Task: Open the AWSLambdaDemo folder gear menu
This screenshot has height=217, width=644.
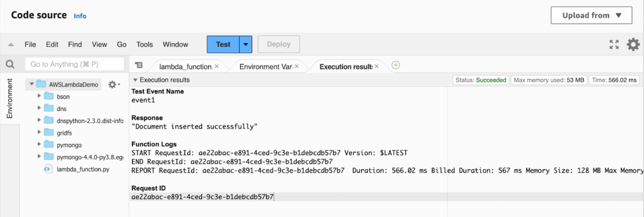Action: pyautogui.click(x=113, y=85)
